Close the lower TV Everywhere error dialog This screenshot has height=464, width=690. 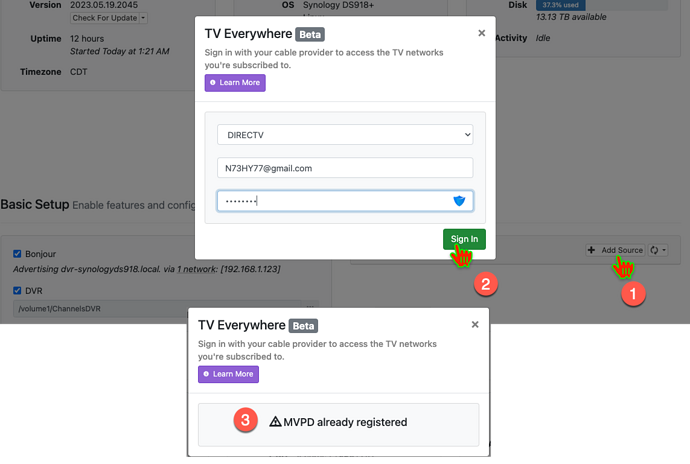pos(475,325)
